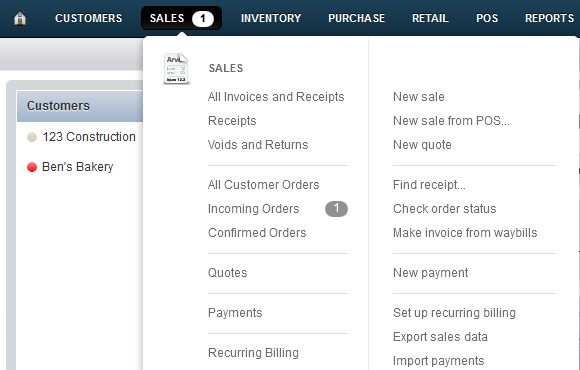Choose Import payments
The image size is (580, 370).
click(x=438, y=360)
